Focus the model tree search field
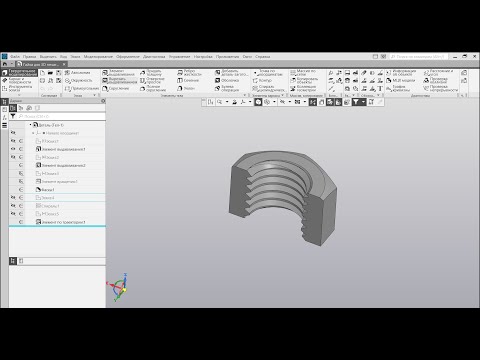 pyautogui.click(x=61, y=116)
